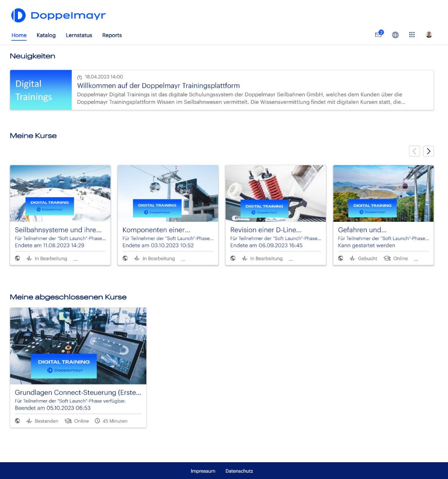Go to previous courses with left arrow
This screenshot has height=479, width=448.
(x=414, y=151)
